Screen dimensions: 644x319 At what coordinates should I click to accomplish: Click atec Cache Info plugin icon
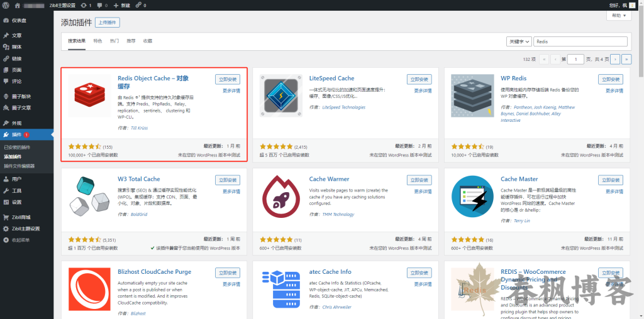point(281,289)
